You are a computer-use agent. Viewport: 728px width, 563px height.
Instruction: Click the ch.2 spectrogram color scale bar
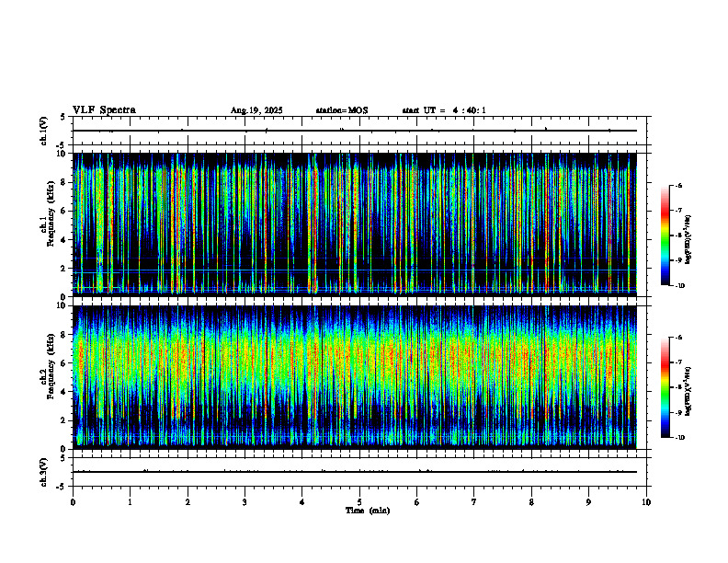[x=665, y=387]
